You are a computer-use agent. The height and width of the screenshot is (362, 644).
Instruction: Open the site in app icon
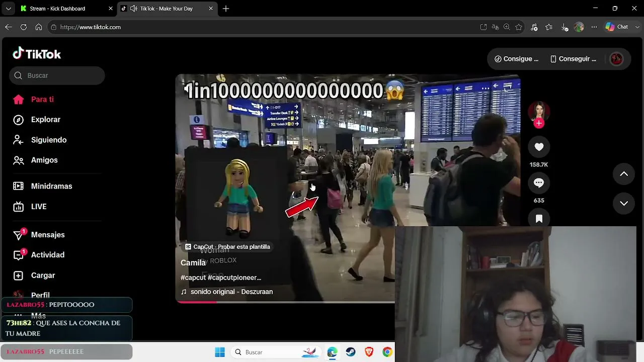484,27
